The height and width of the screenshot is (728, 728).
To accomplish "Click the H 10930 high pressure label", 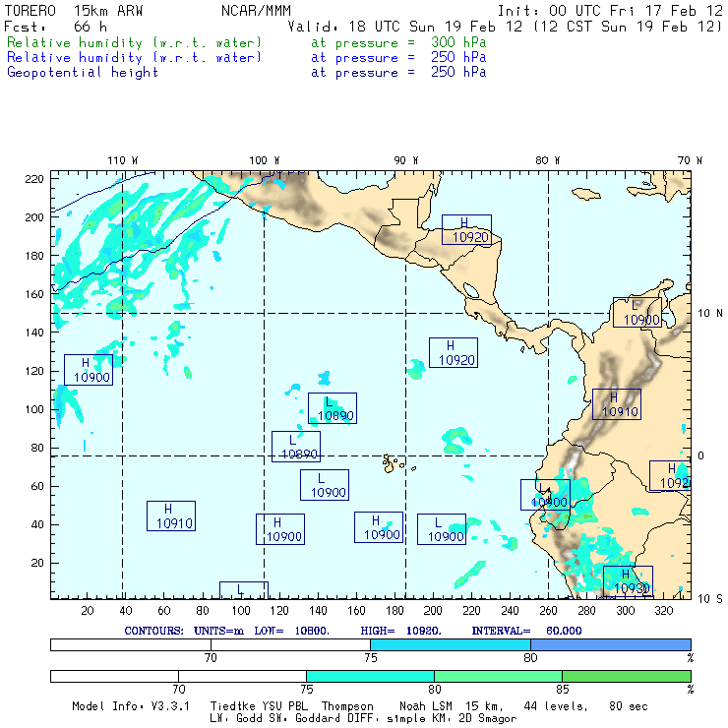I will click(x=628, y=581).
